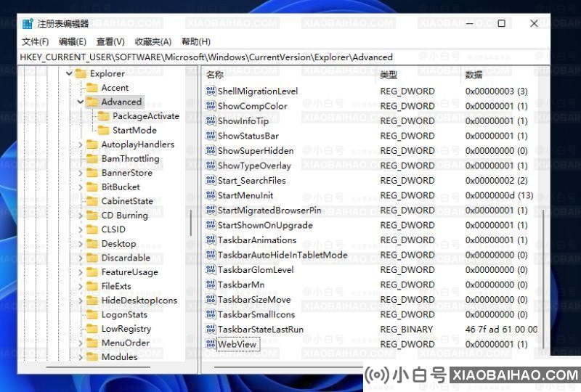The height and width of the screenshot is (392, 581).
Task: Select the CabinetState key
Action: coord(127,201)
